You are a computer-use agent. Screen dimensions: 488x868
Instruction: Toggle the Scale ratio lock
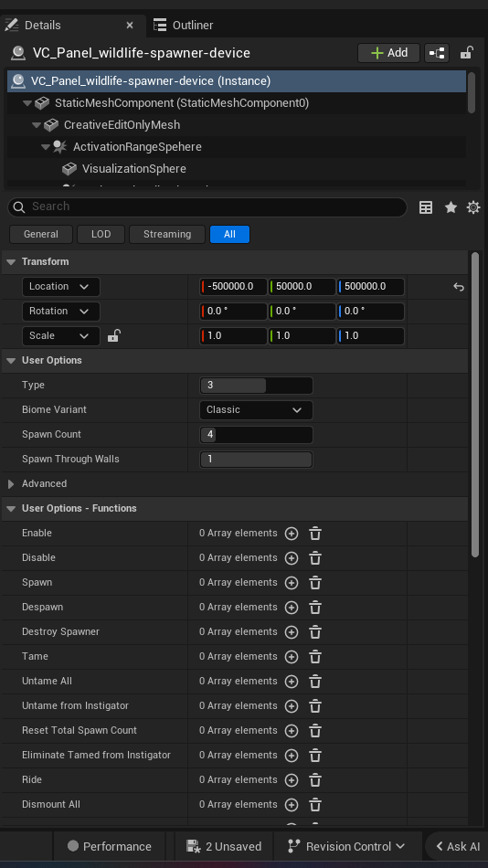click(x=113, y=335)
